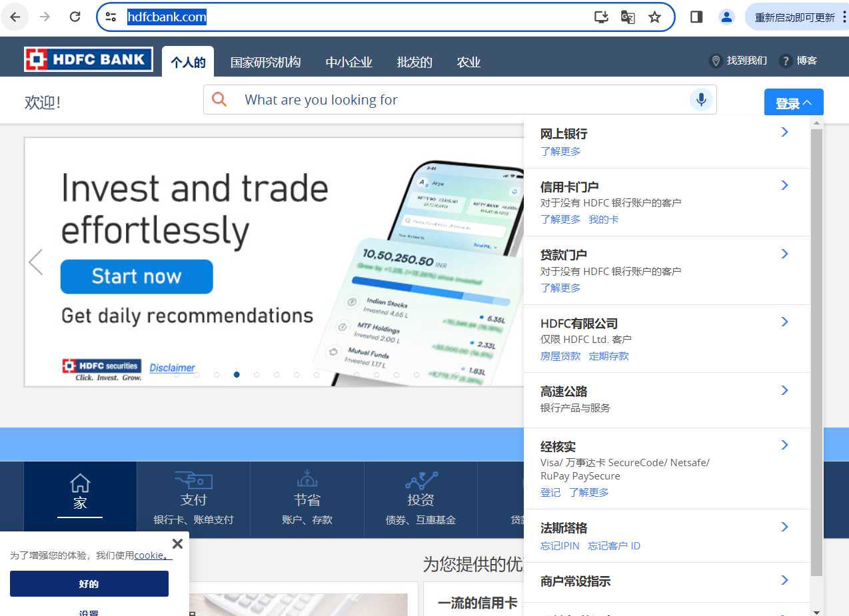Reload the page with refresh icon
The image size is (849, 616).
[x=75, y=17]
